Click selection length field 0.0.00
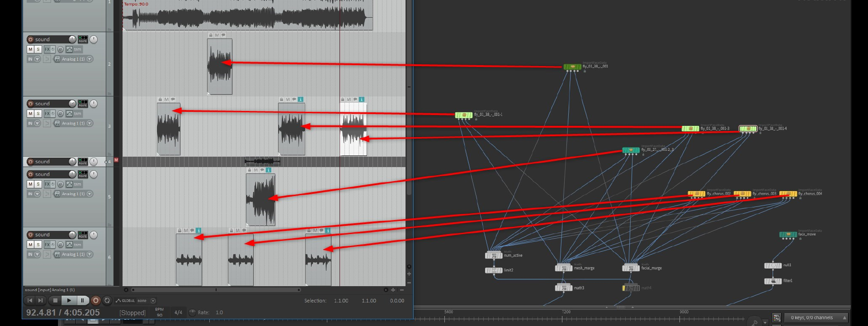This screenshot has width=868, height=326. point(397,301)
